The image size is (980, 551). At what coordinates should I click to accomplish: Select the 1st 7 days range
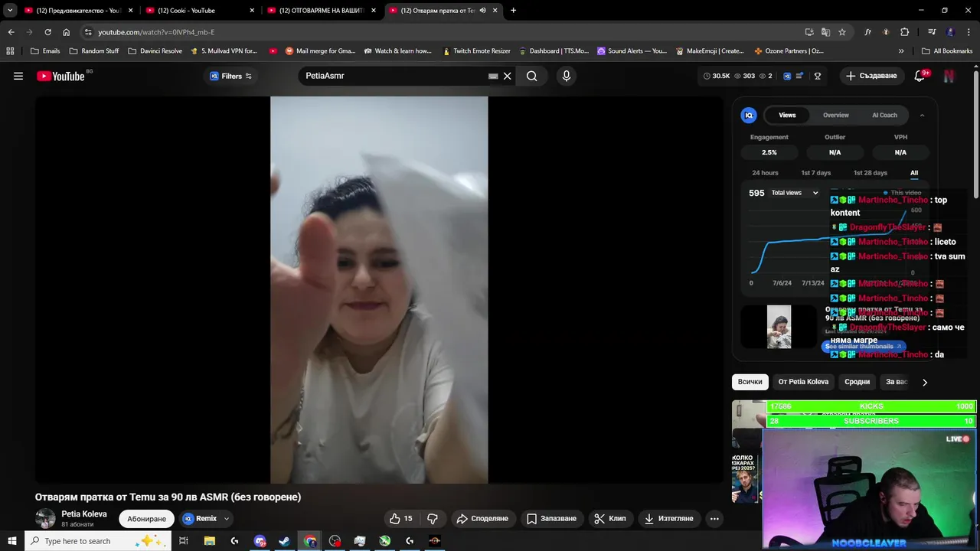tap(815, 173)
